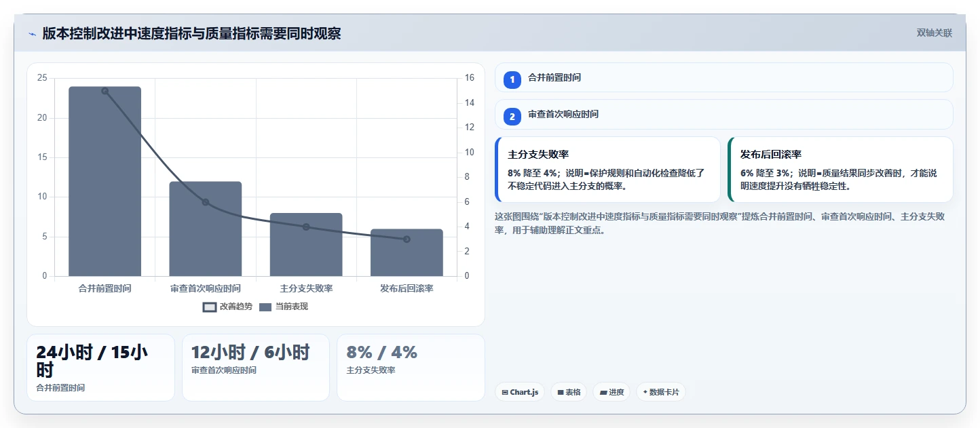This screenshot has width=980, height=428.
Task: Open the 表格 chip
Action: [569, 392]
